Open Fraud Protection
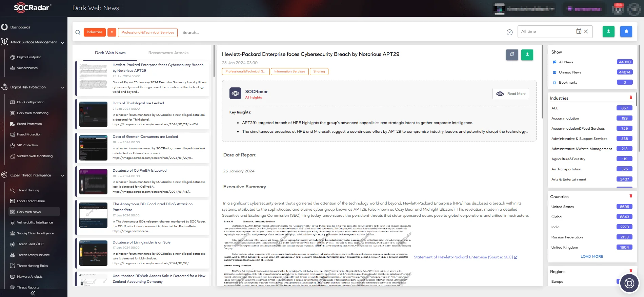The image size is (644, 297). click(x=29, y=134)
